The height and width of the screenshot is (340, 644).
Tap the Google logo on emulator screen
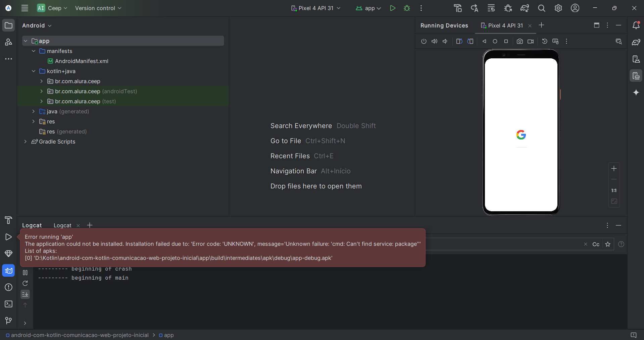coord(521,135)
